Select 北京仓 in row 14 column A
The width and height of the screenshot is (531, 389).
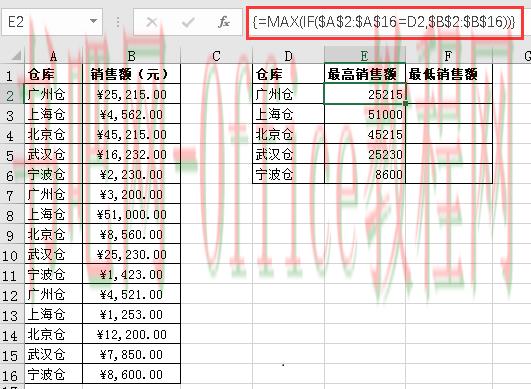point(54,334)
